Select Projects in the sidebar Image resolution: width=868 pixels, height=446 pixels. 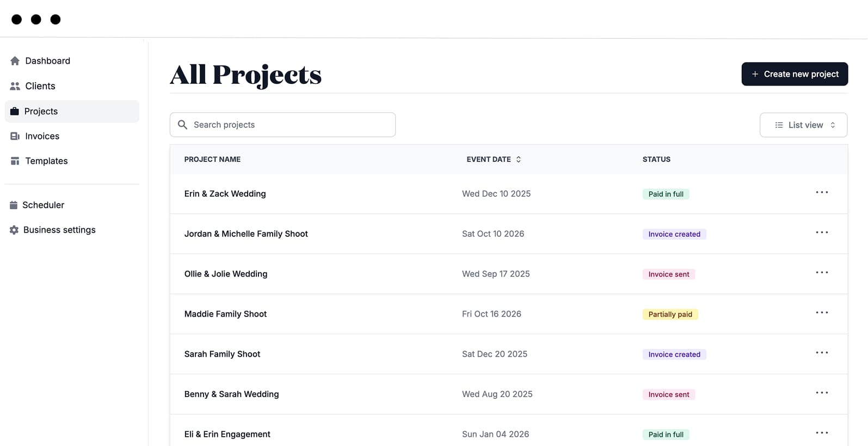point(41,112)
